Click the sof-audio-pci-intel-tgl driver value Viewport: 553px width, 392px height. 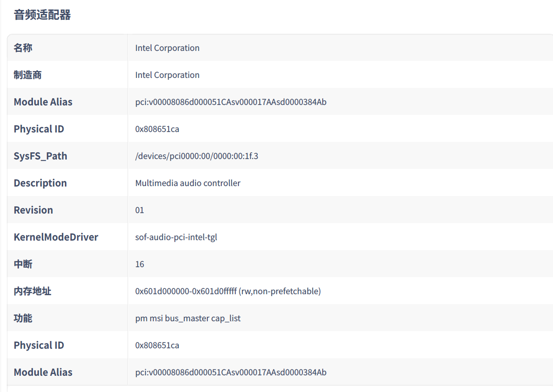pos(176,237)
